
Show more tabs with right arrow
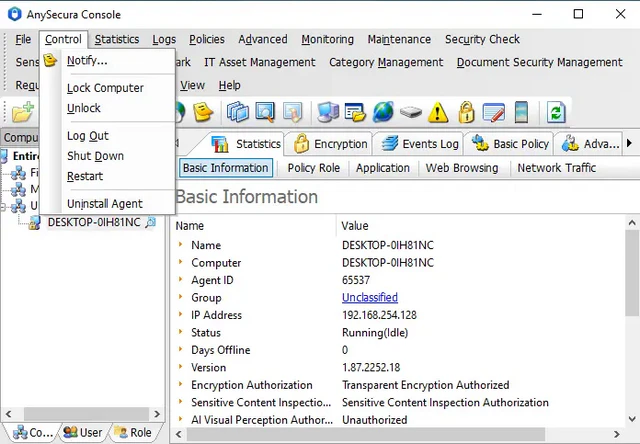tap(629, 143)
